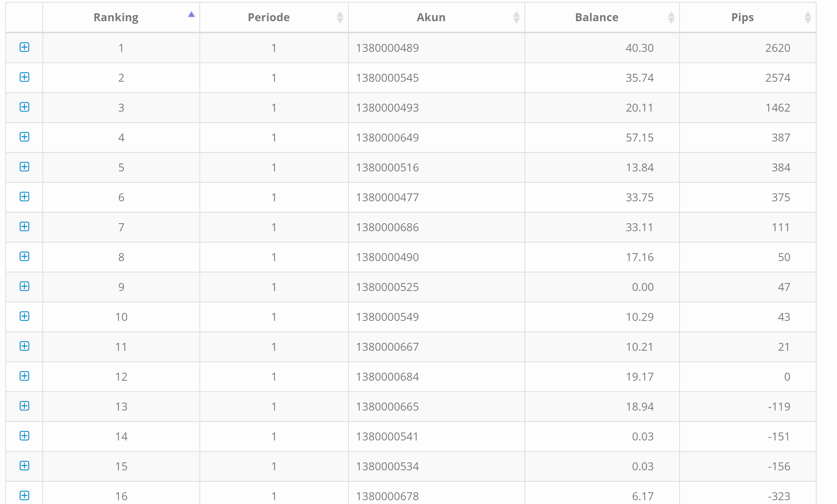Expand row for account 1380000665

pyautogui.click(x=24, y=406)
